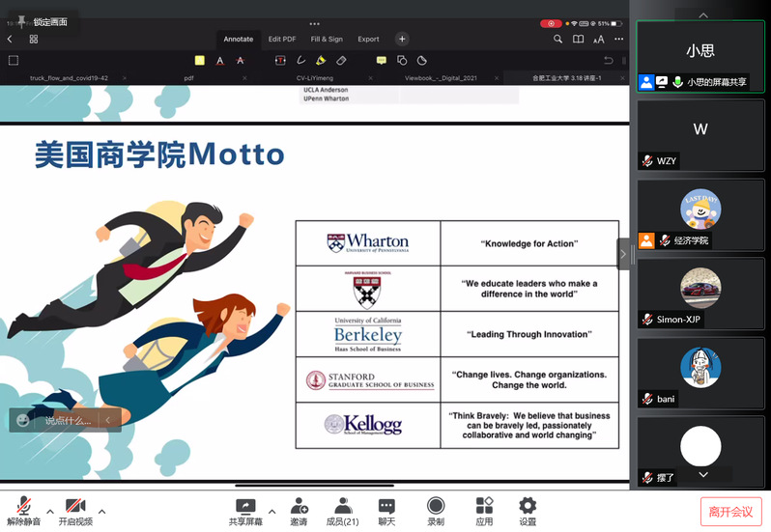The height and width of the screenshot is (532, 771).
Task: Open the CV-LiYimeng document tab
Action: click(315, 78)
